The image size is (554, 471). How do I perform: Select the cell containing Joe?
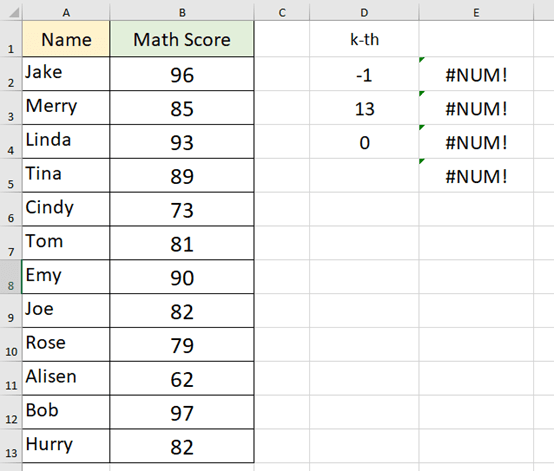point(66,311)
